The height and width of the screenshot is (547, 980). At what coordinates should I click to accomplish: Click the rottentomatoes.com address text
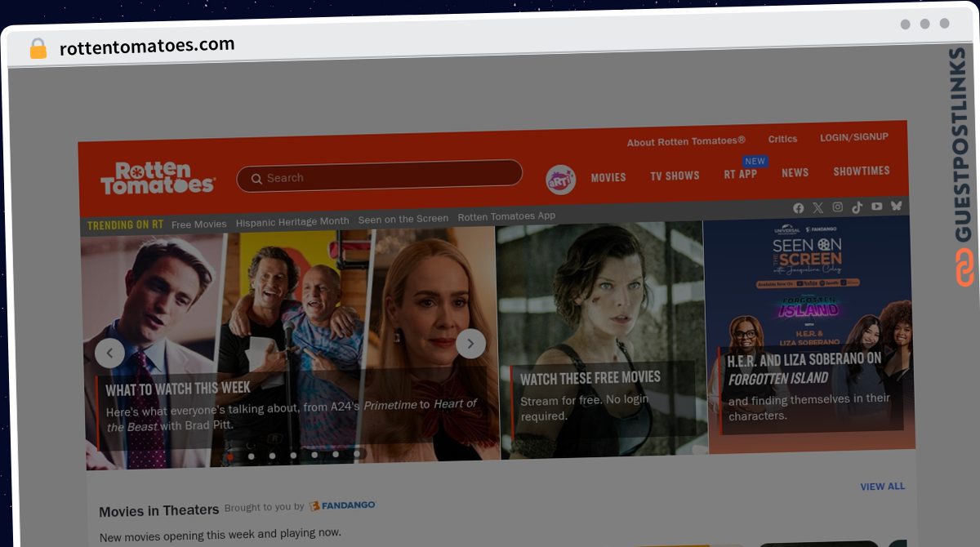147,47
